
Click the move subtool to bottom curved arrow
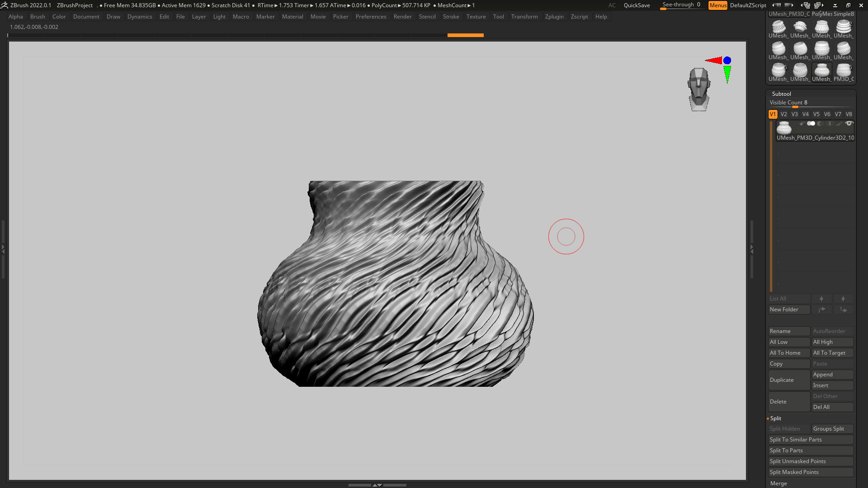click(x=843, y=310)
